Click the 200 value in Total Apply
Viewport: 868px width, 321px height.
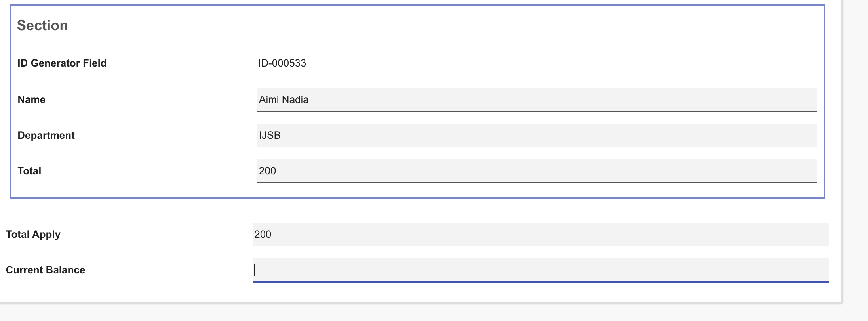tap(263, 234)
